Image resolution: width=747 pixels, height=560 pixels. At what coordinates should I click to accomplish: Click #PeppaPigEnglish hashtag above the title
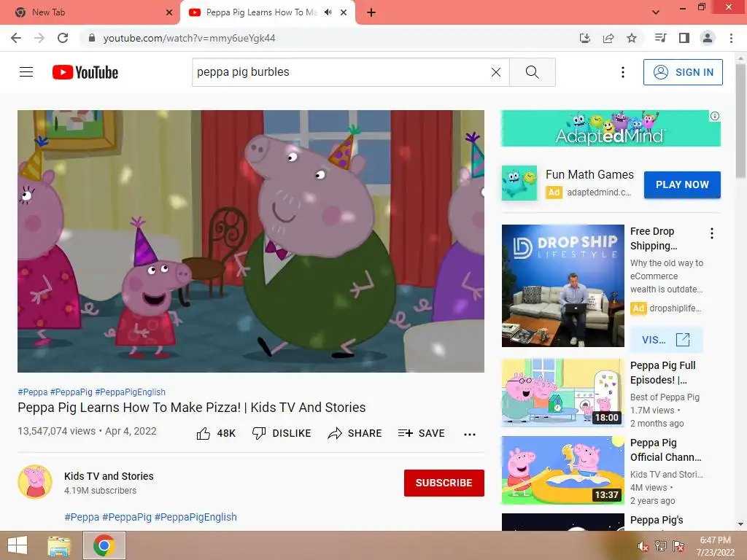click(130, 392)
